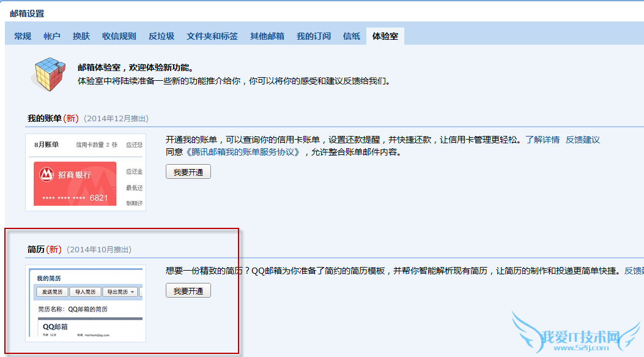Click the (2014年10月推出) text
Viewport: 644px width, 357px height.
click(99, 250)
